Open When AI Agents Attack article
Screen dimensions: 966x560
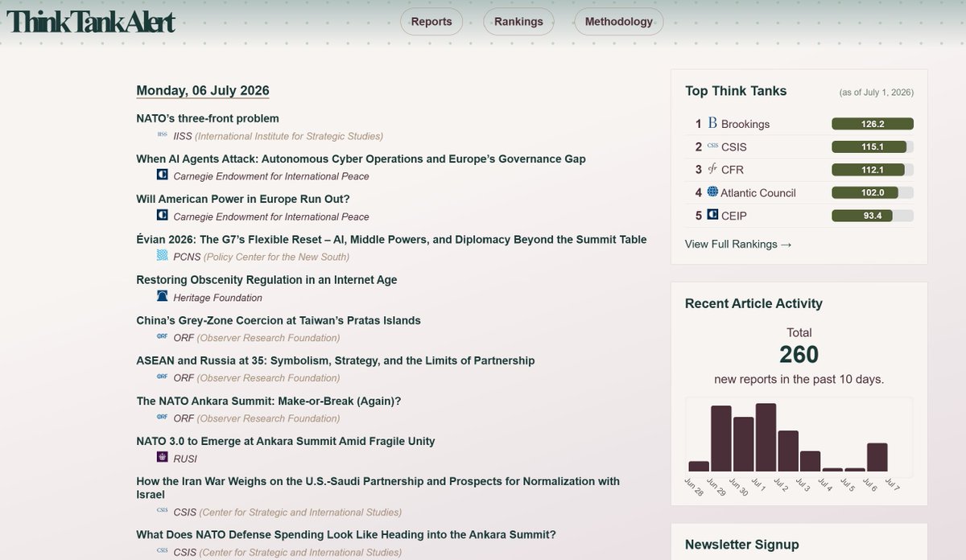point(361,159)
